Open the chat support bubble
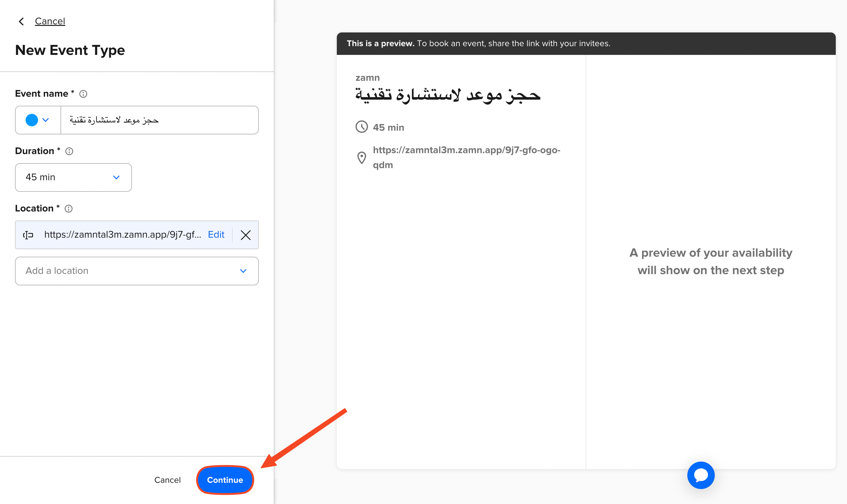 click(x=701, y=475)
